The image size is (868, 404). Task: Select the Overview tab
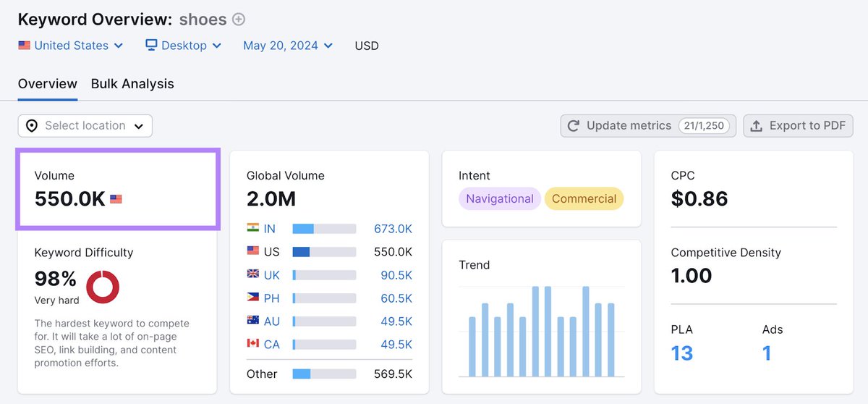click(x=48, y=84)
